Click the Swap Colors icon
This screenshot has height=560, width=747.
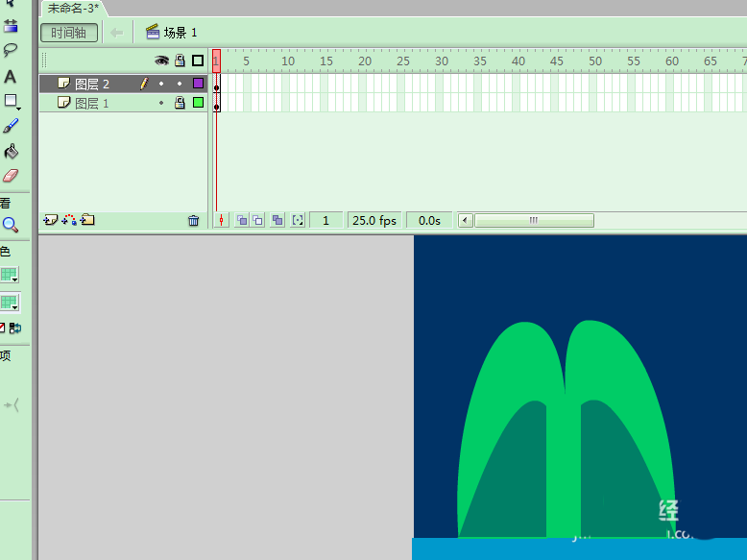tap(15, 328)
